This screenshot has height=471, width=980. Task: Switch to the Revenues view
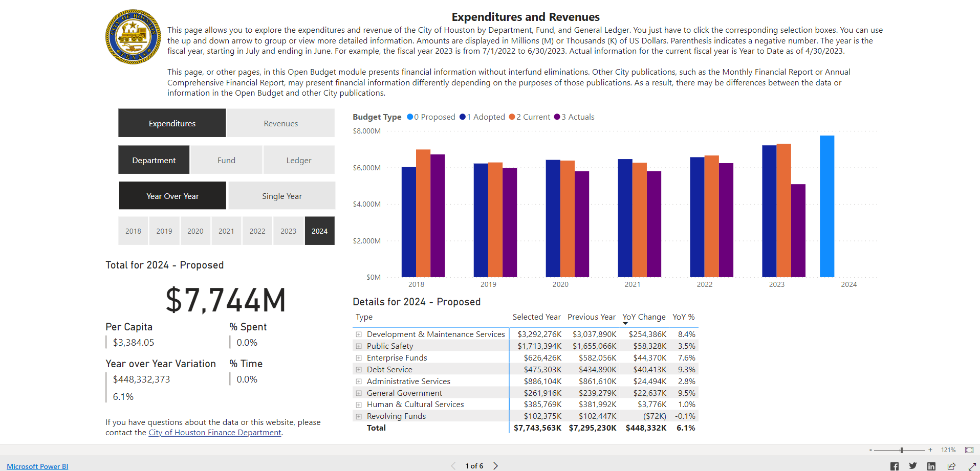pos(280,123)
